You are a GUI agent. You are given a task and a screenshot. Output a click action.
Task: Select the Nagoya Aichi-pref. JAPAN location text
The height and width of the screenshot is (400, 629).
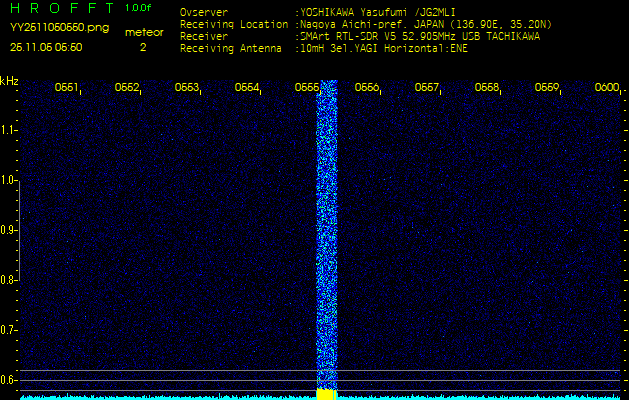426,25
